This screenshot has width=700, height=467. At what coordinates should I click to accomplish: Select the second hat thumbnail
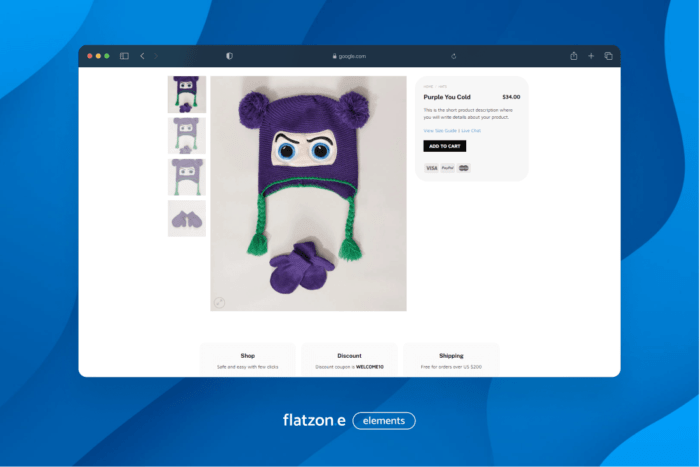pyautogui.click(x=187, y=135)
